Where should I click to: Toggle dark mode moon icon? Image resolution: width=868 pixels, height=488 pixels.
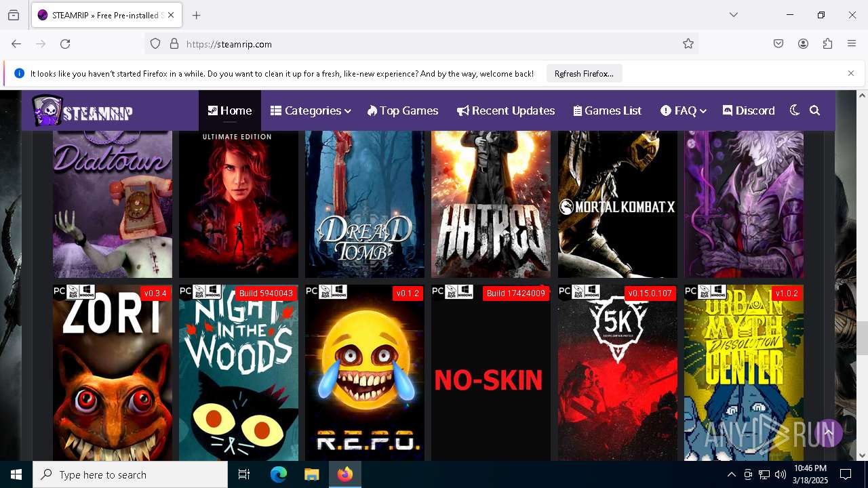(x=795, y=110)
